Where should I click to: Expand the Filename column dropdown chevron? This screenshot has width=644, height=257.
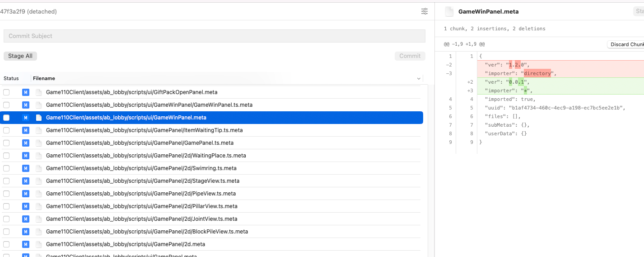click(419, 79)
